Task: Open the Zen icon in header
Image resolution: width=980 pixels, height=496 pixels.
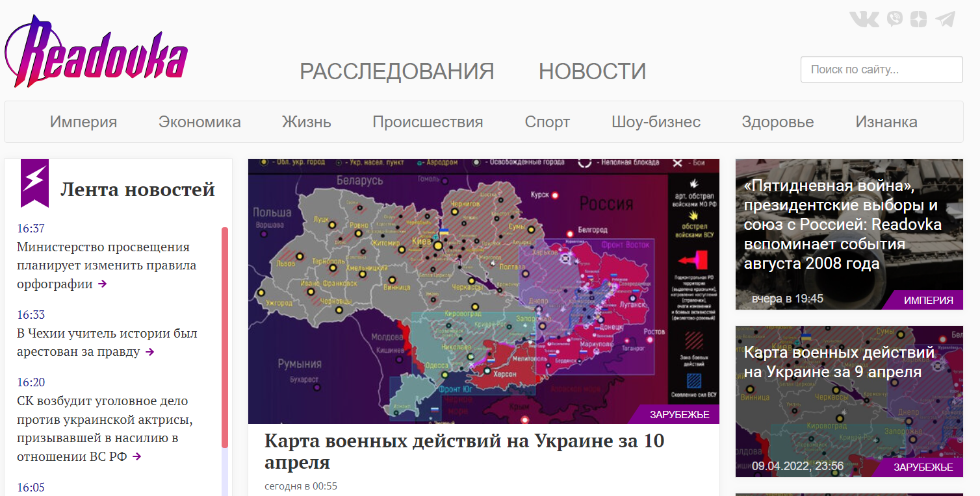Action: (x=918, y=19)
